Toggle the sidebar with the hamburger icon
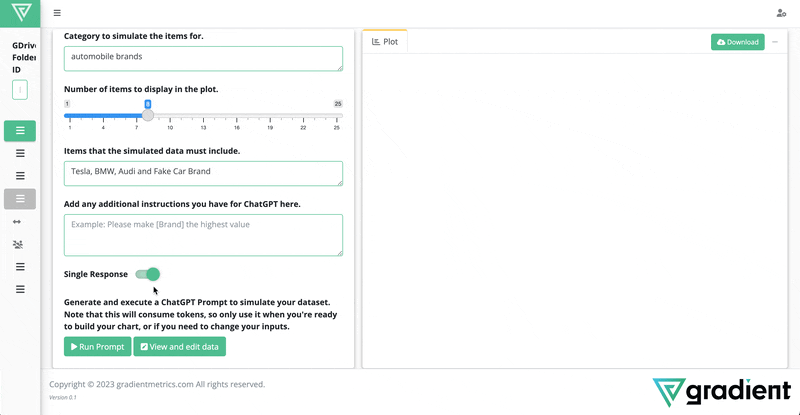 57,13
